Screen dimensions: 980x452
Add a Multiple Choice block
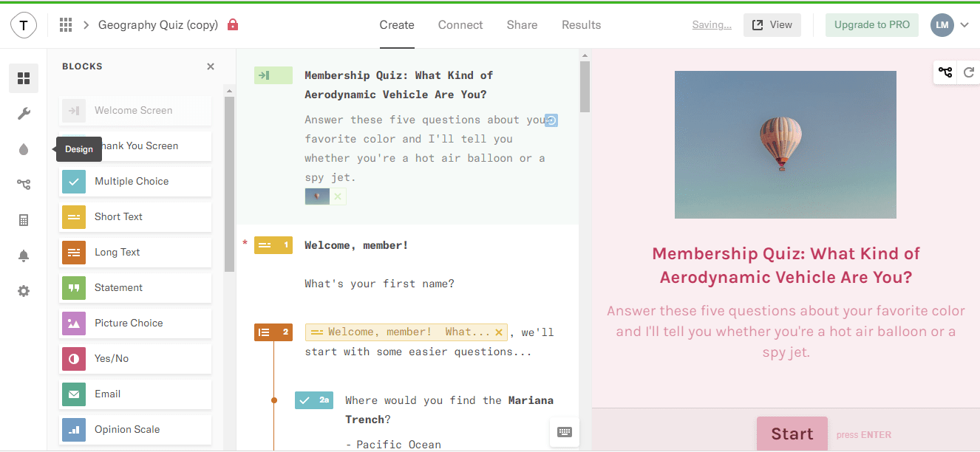coord(135,182)
